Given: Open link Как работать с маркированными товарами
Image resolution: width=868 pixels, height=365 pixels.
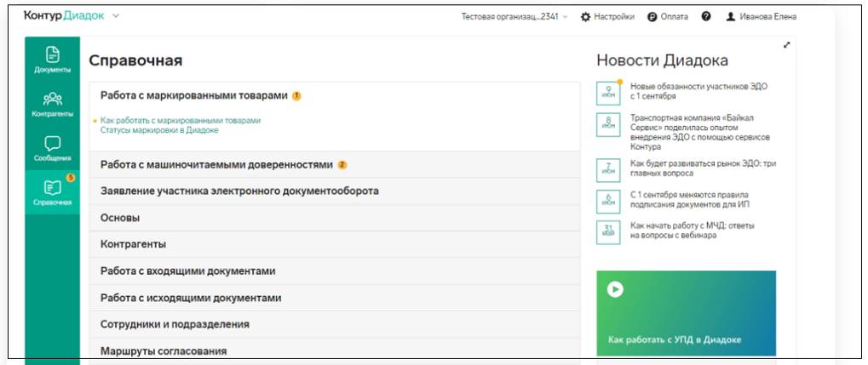Looking at the screenshot, I should tap(181, 120).
